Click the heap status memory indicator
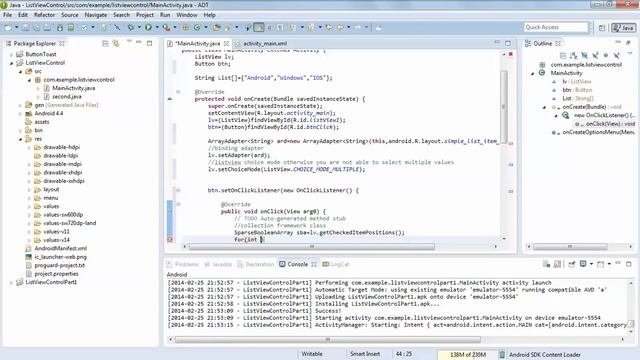 [468, 355]
